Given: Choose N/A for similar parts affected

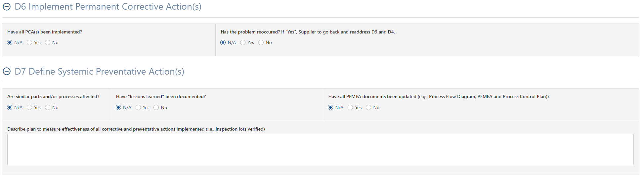Looking at the screenshot, I should coord(10,107).
